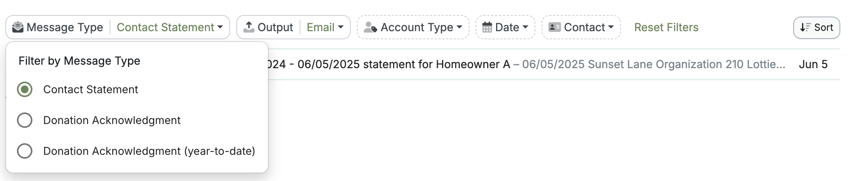The image size is (868, 181).
Task: Click the Reset Filters link
Action: (x=666, y=27)
